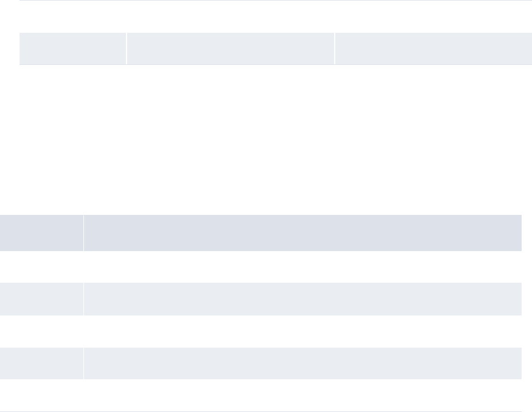Viewport: 532px width, 412px height.
Task: Click first white row's wide cell below header
Action: coord(303,267)
